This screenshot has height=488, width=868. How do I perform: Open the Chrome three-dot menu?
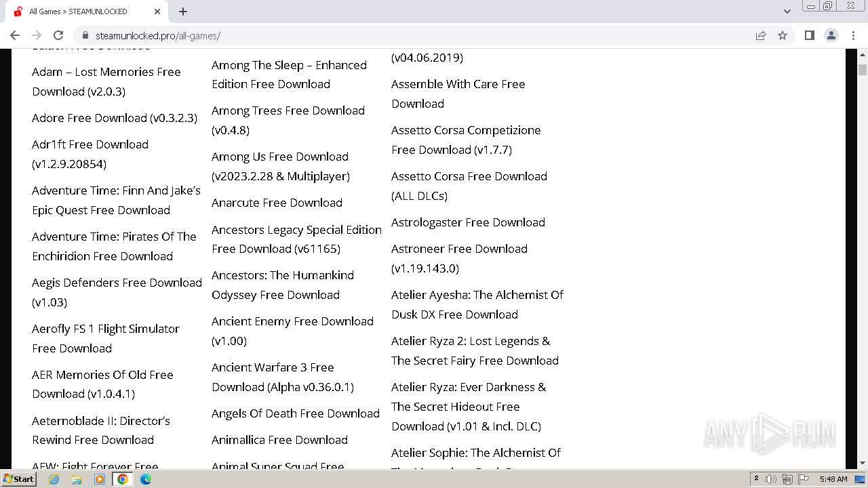853,35
